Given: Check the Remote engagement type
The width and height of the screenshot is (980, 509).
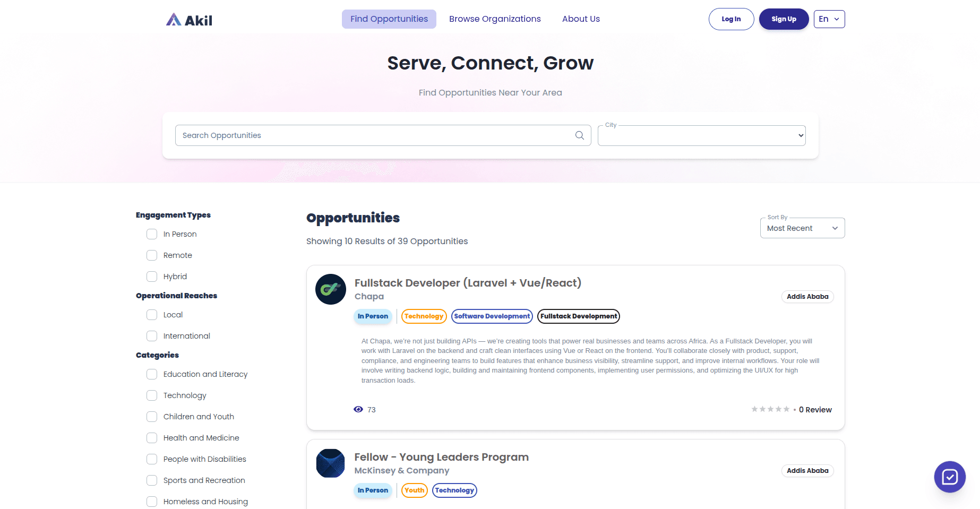Looking at the screenshot, I should click(152, 255).
